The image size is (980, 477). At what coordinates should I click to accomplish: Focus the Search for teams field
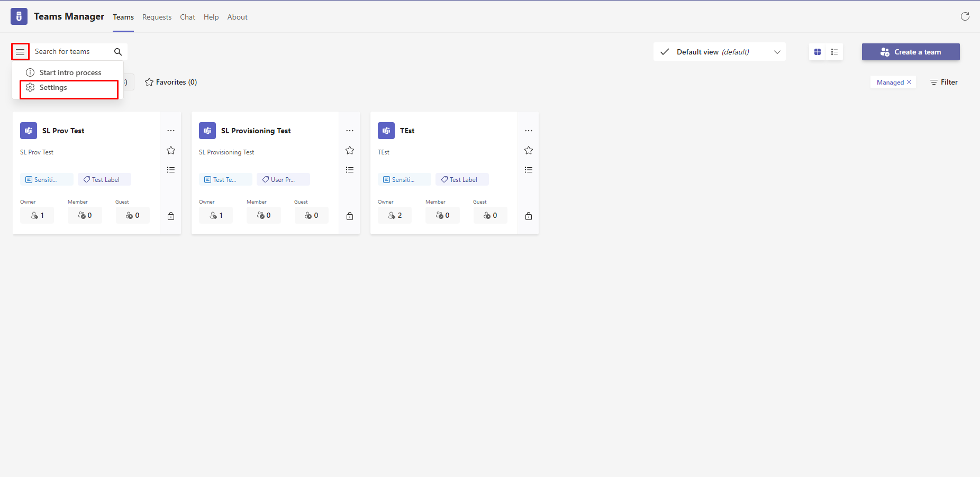[x=71, y=52]
